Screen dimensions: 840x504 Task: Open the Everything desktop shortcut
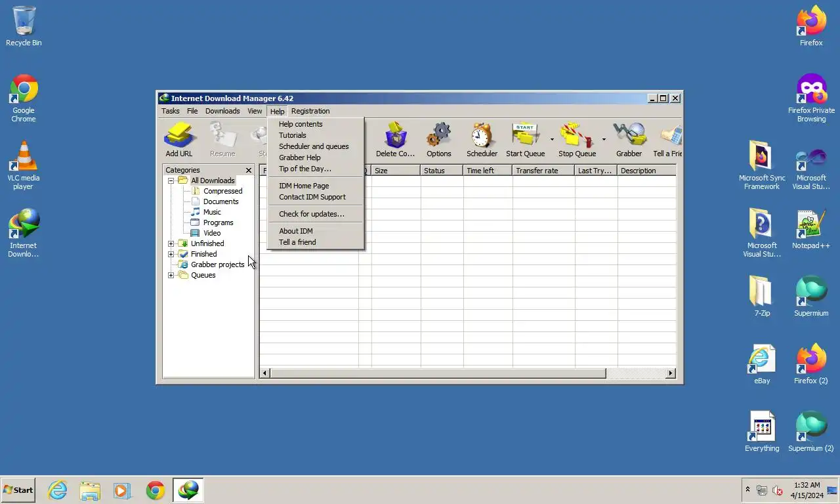(x=762, y=432)
